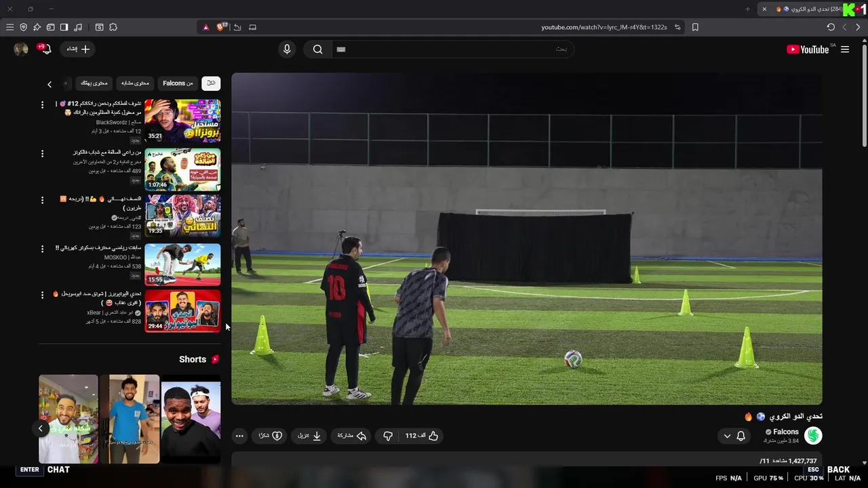This screenshot has height=488, width=868.
Task: Expand description showing 1,427,737 views
Action: click(x=527, y=460)
